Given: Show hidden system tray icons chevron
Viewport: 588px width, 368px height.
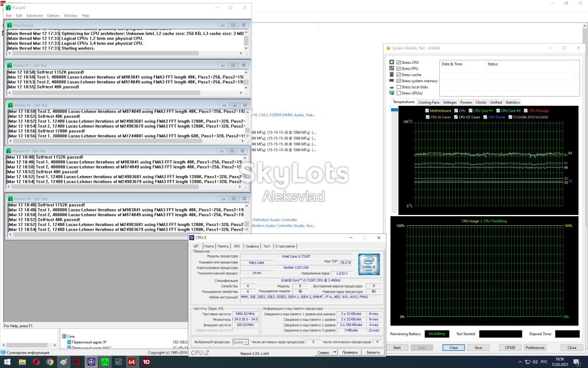Looking at the screenshot, I should 520,362.
